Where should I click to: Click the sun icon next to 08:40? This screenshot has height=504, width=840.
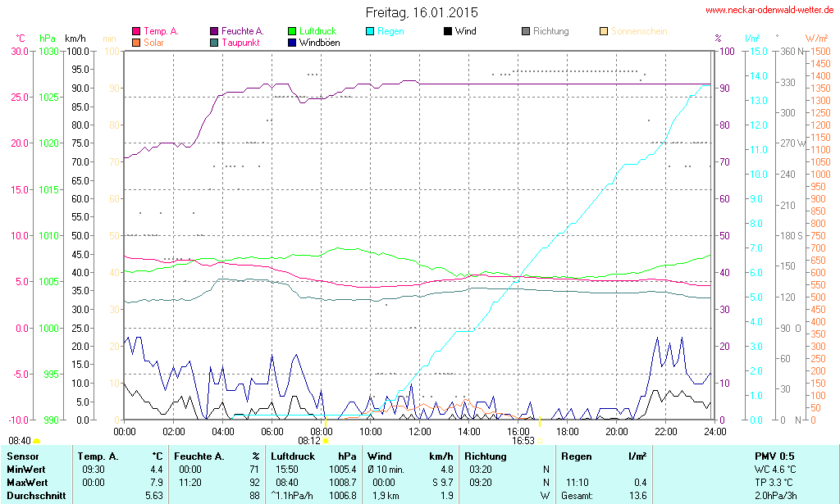coord(36,441)
